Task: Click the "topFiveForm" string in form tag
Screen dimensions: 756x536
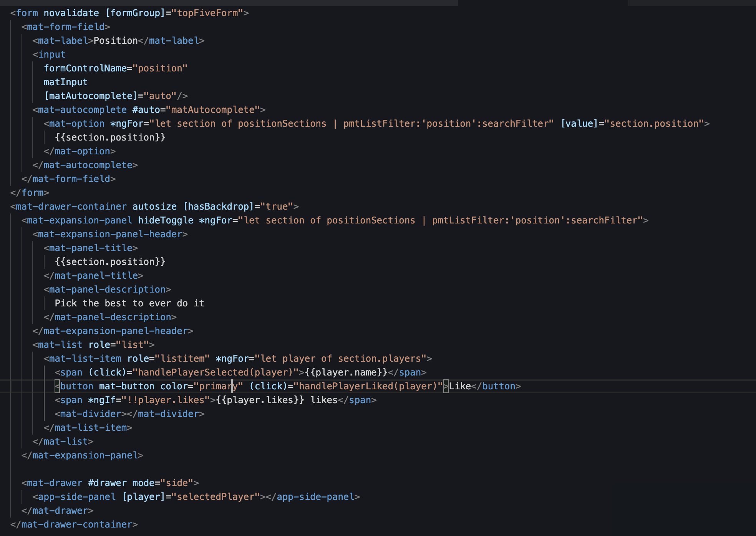Action: pos(207,13)
